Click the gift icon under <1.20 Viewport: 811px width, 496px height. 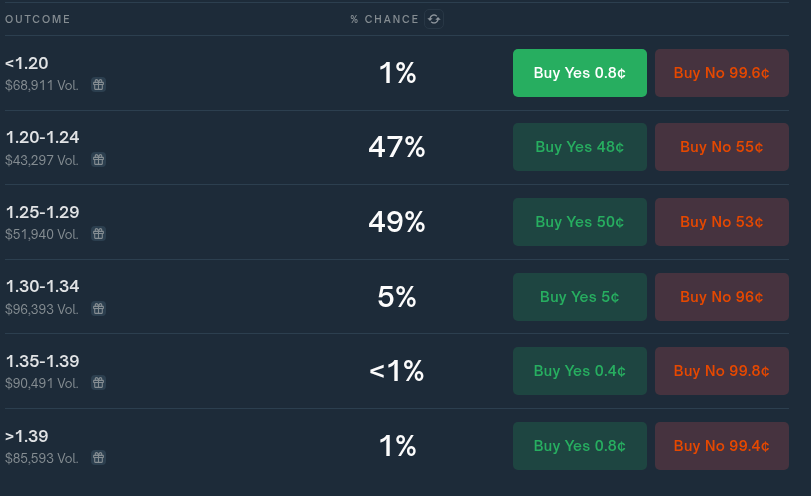pyautogui.click(x=98, y=84)
